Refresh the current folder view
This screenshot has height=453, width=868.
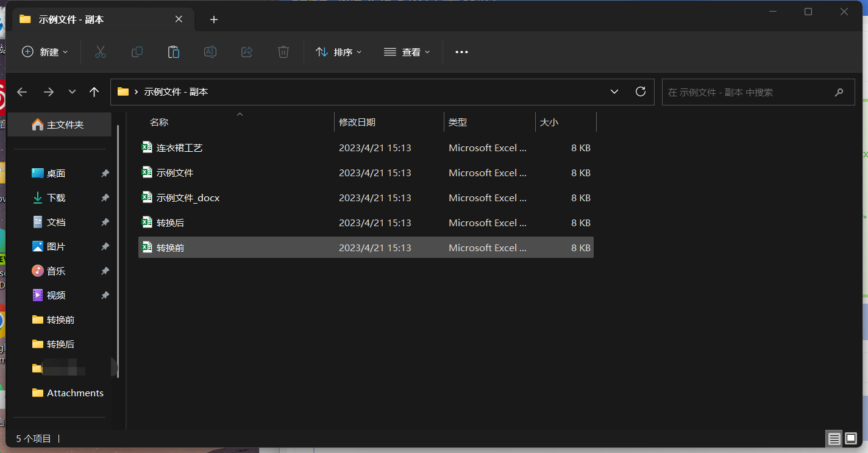click(x=640, y=92)
